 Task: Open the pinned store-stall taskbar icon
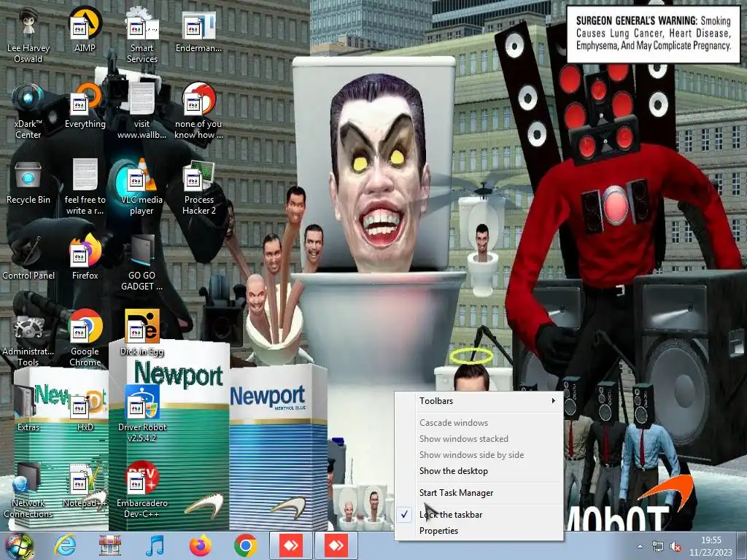click(x=110, y=545)
